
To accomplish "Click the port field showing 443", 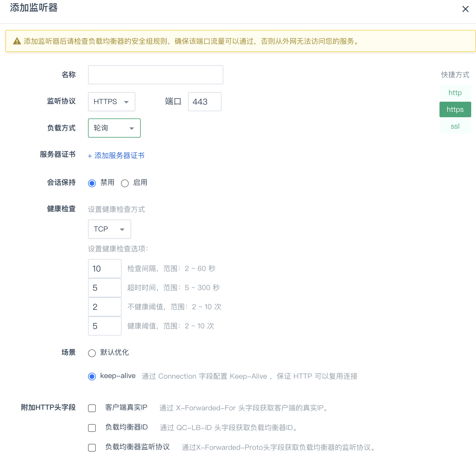I will coord(205,102).
